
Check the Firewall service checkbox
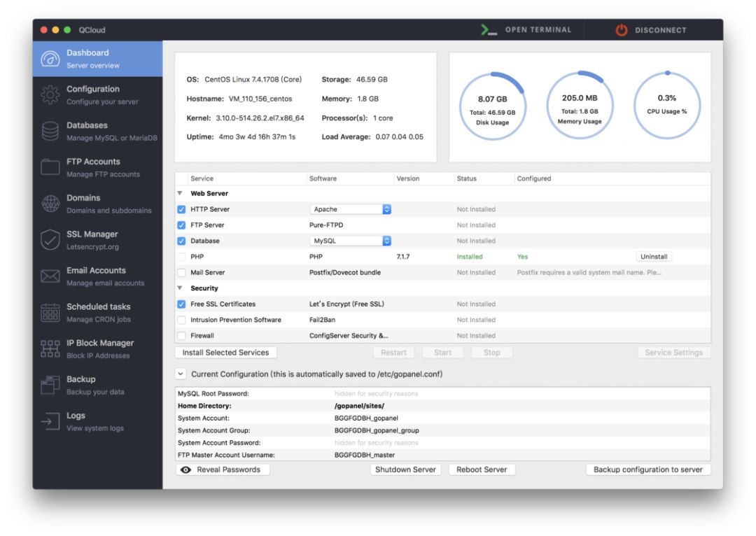[x=181, y=336]
